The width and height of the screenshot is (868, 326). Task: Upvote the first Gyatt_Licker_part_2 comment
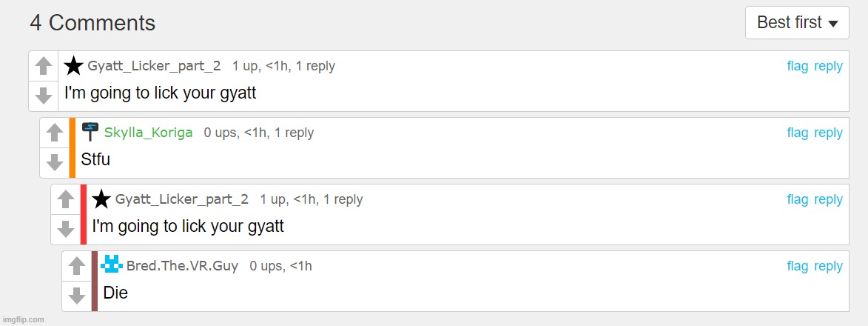click(x=44, y=66)
